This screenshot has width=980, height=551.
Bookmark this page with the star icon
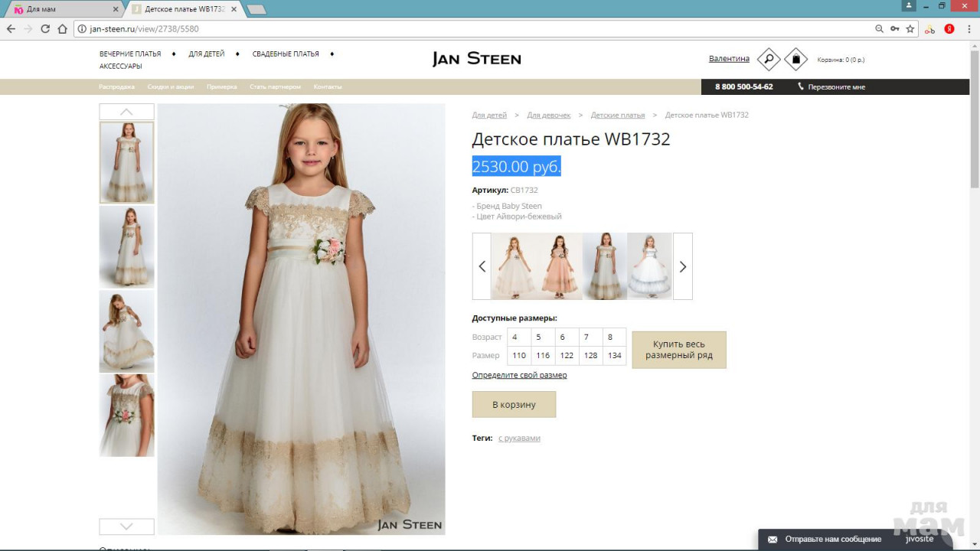pyautogui.click(x=910, y=29)
